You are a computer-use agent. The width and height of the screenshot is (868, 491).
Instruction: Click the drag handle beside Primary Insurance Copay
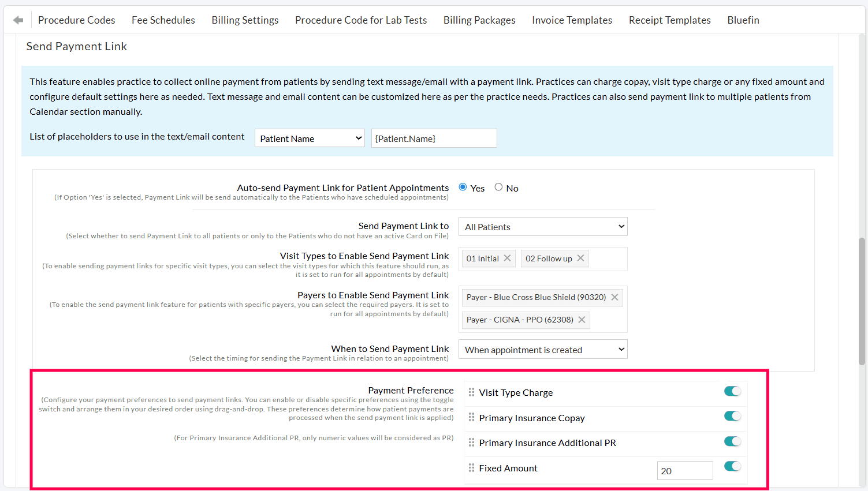471,417
